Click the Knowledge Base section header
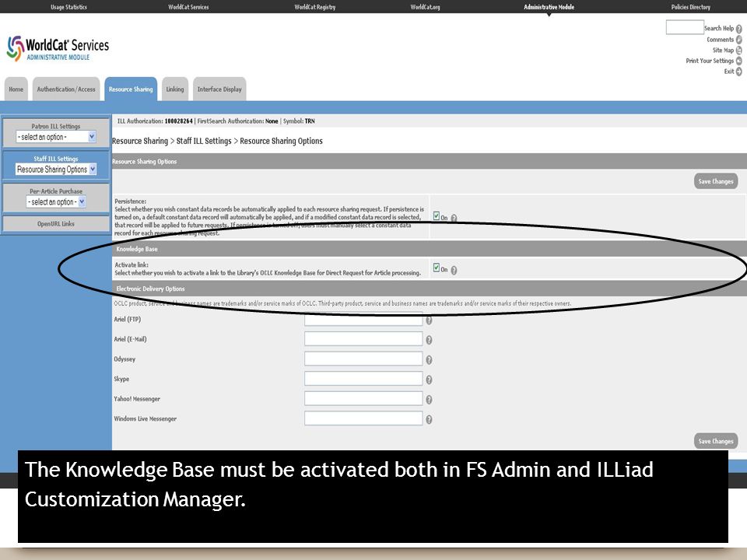Image resolution: width=747 pixels, height=560 pixels. click(430, 249)
